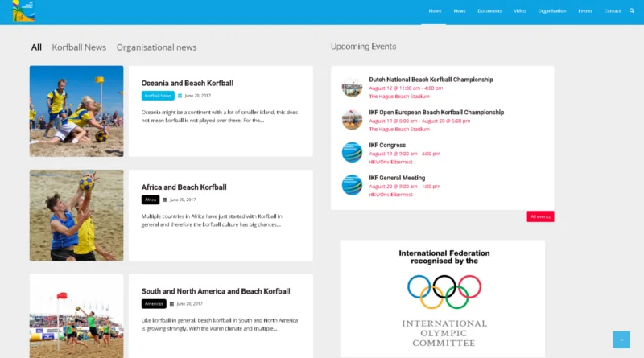This screenshot has width=644, height=358.
Task: Open the Oceania article beach photo
Action: click(x=76, y=111)
